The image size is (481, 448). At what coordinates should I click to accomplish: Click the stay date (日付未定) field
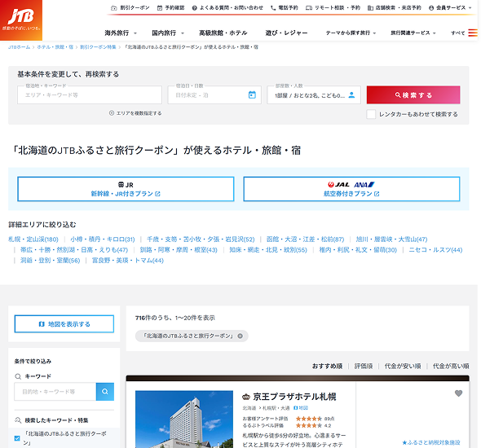(x=214, y=95)
